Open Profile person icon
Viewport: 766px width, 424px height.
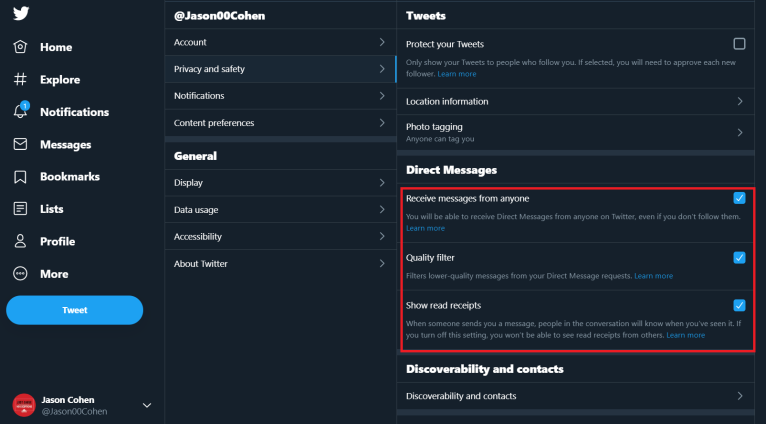tap(20, 241)
